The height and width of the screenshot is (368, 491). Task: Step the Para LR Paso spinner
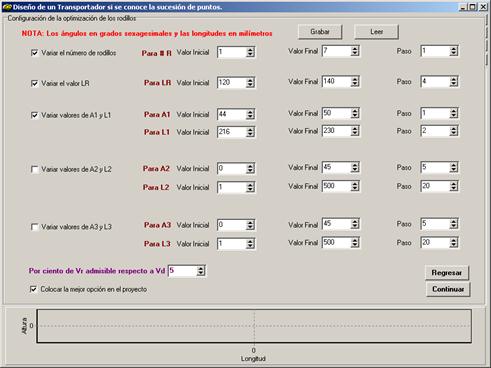(x=454, y=81)
